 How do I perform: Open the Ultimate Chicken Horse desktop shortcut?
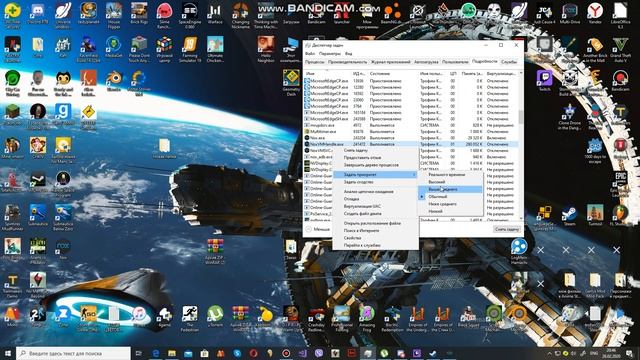215,49
